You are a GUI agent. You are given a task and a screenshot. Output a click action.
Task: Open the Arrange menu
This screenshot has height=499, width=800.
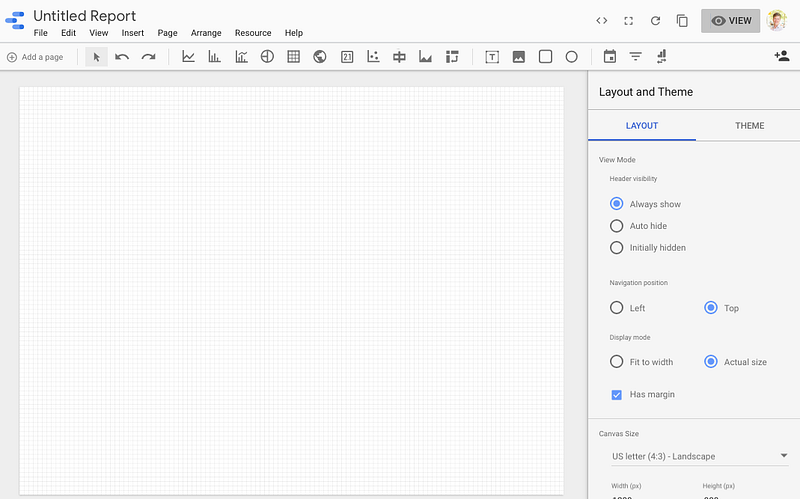206,33
